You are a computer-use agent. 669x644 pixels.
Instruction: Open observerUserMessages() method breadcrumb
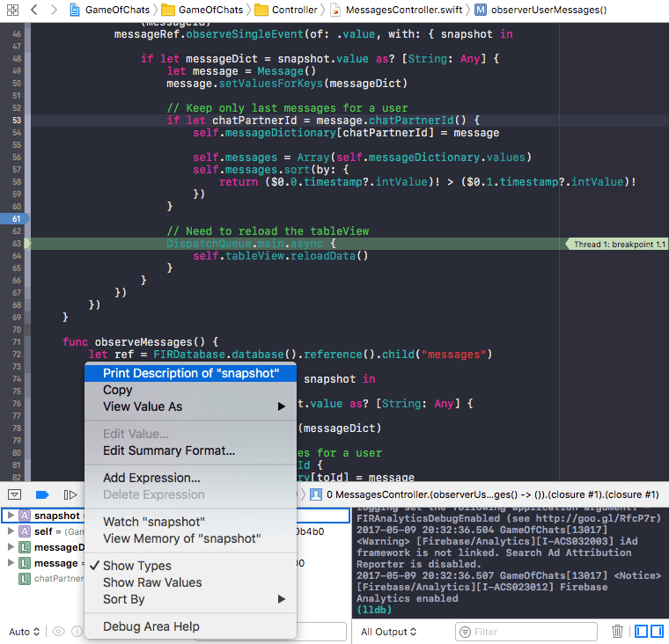point(541,10)
